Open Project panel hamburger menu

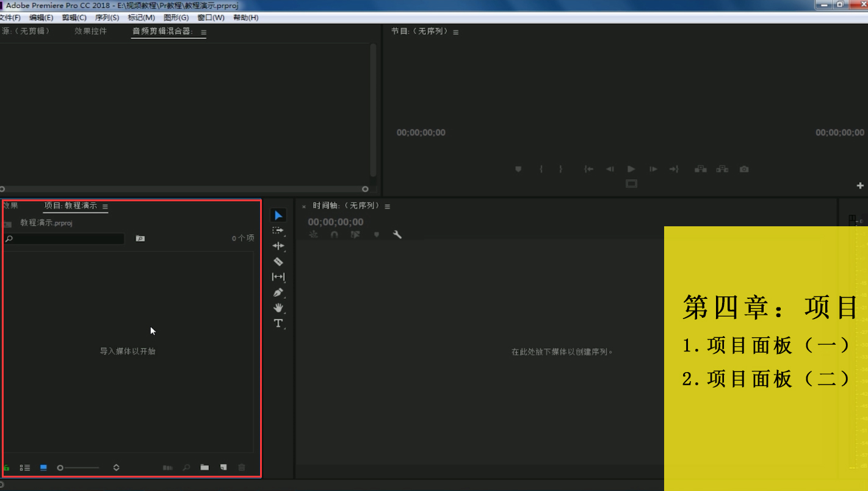[105, 207]
